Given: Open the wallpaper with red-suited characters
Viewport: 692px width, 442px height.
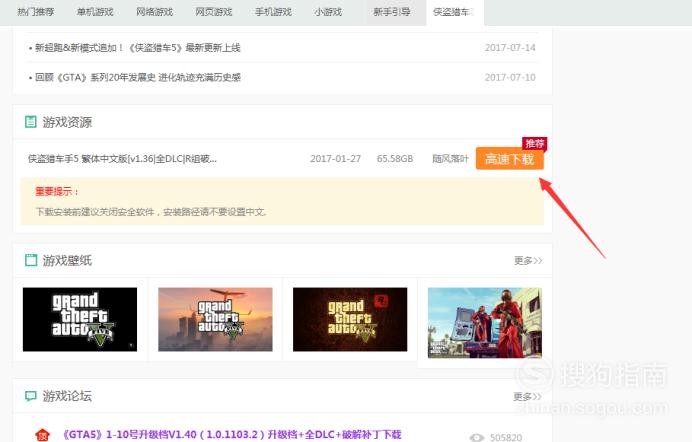Looking at the screenshot, I should pyautogui.click(x=485, y=322).
